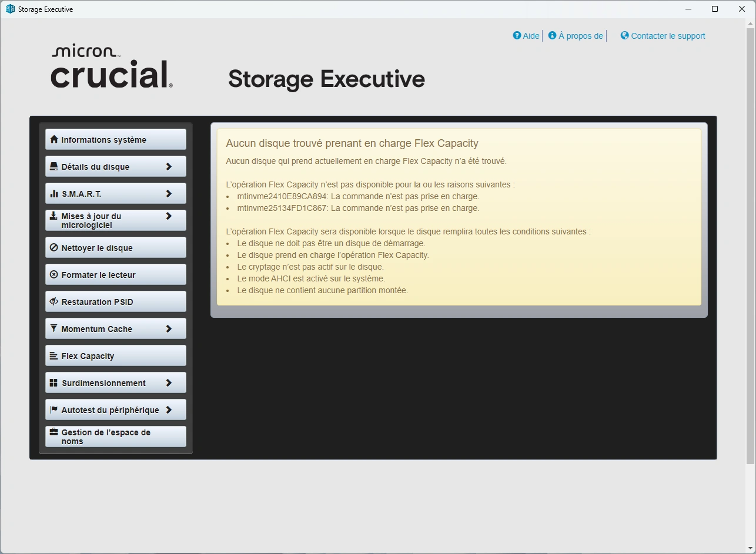Open the Restauration PSID menu item
Image resolution: width=756 pixels, height=554 pixels.
pyautogui.click(x=116, y=301)
